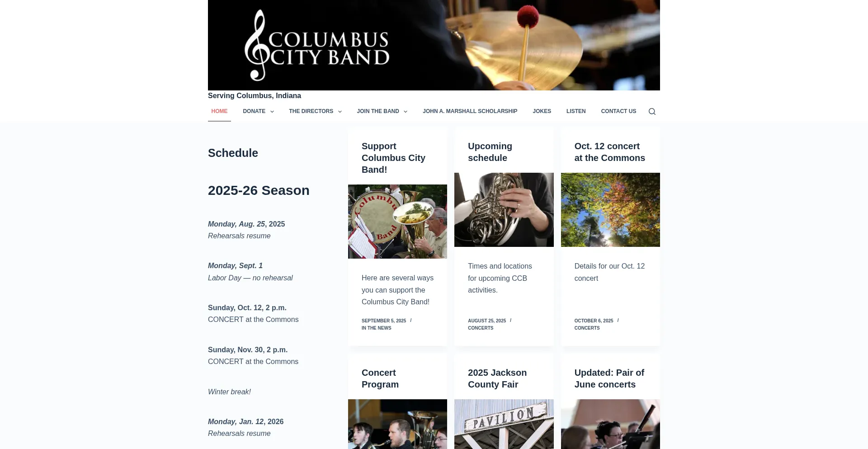The height and width of the screenshot is (449, 868).
Task: Expand the Join the Band chevron
Action: tap(406, 112)
